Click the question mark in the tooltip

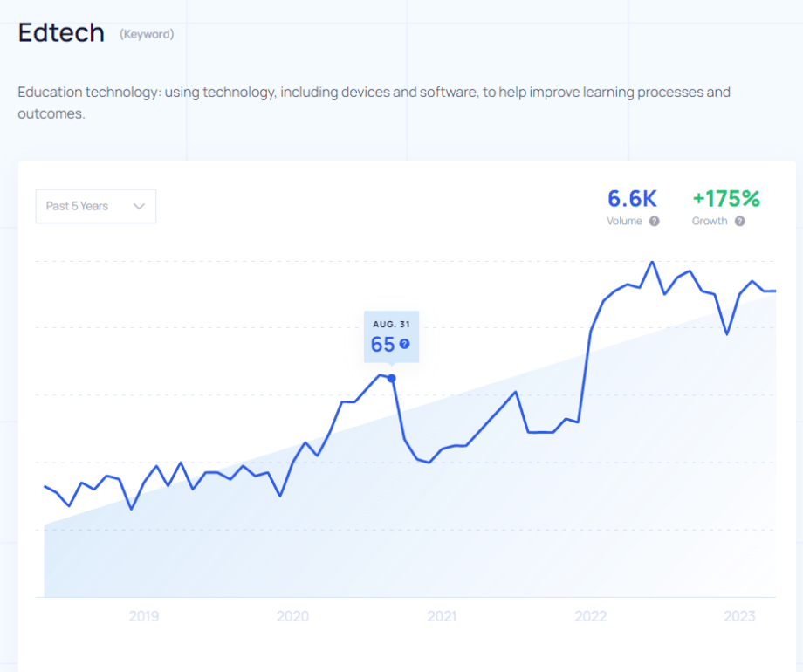pos(404,344)
